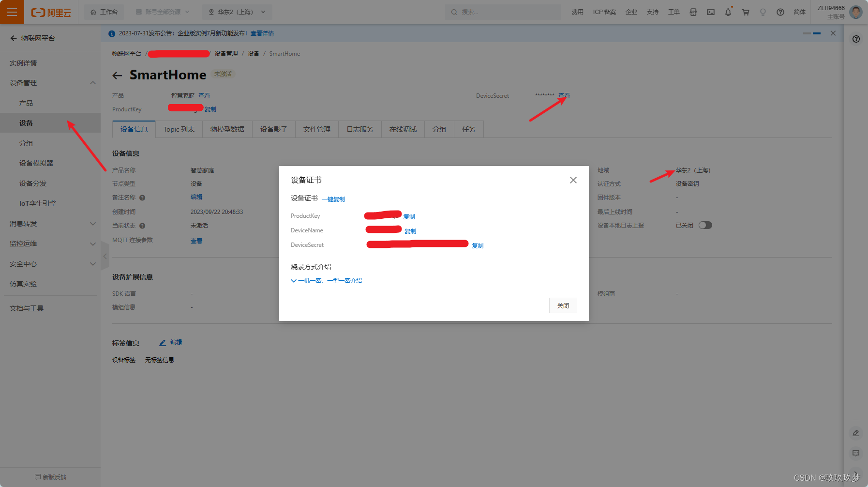Open right panel help icon

click(x=856, y=39)
